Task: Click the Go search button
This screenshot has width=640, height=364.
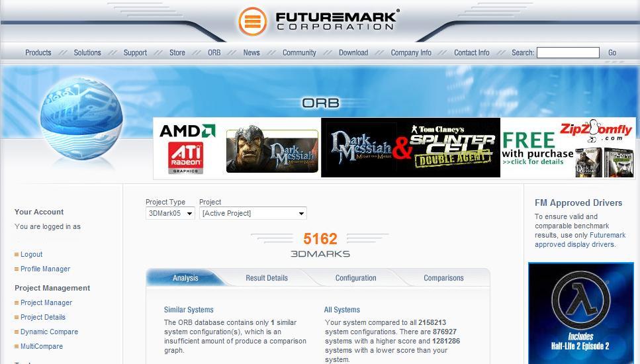Action: point(612,53)
